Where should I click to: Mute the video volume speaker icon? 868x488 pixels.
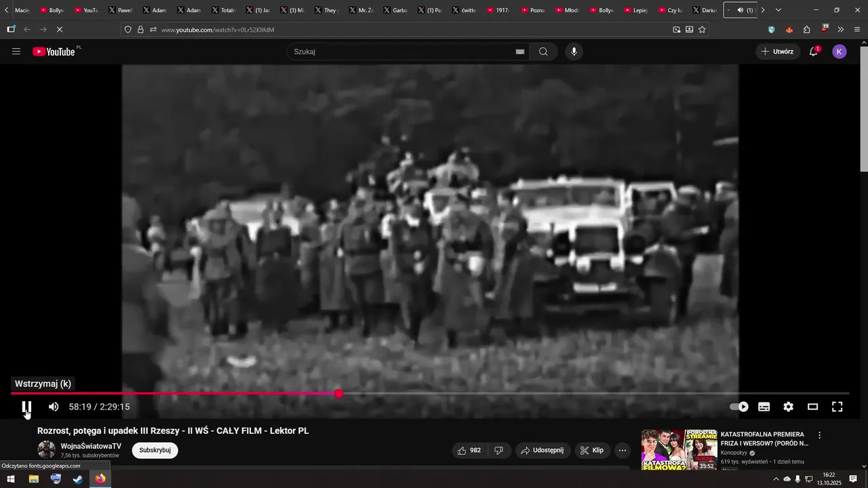[54, 407]
